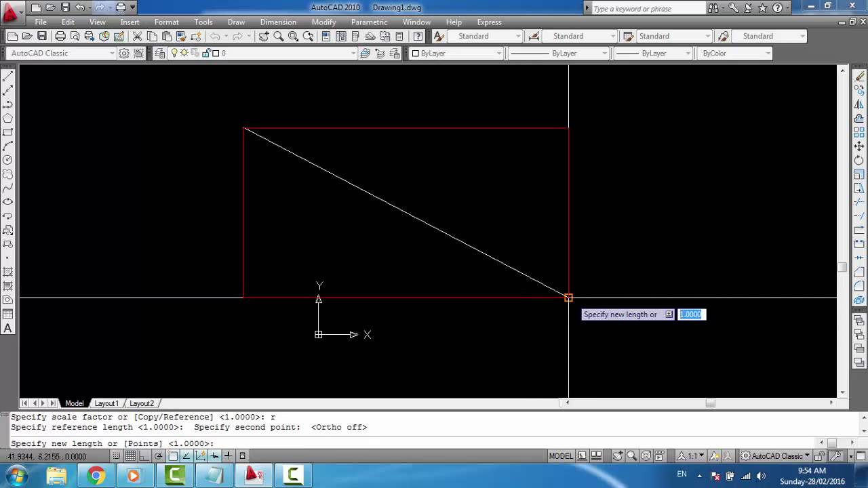Select the Move tool in Modify toolbar

tap(859, 146)
